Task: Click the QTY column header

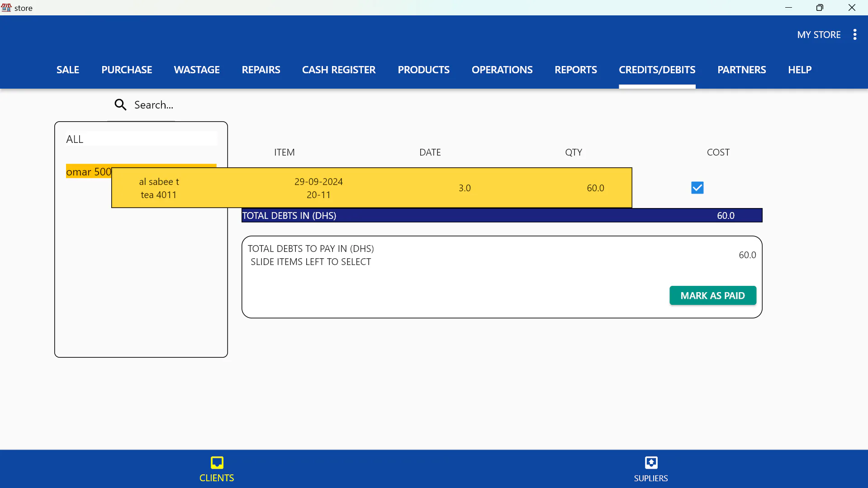Action: pyautogui.click(x=573, y=152)
